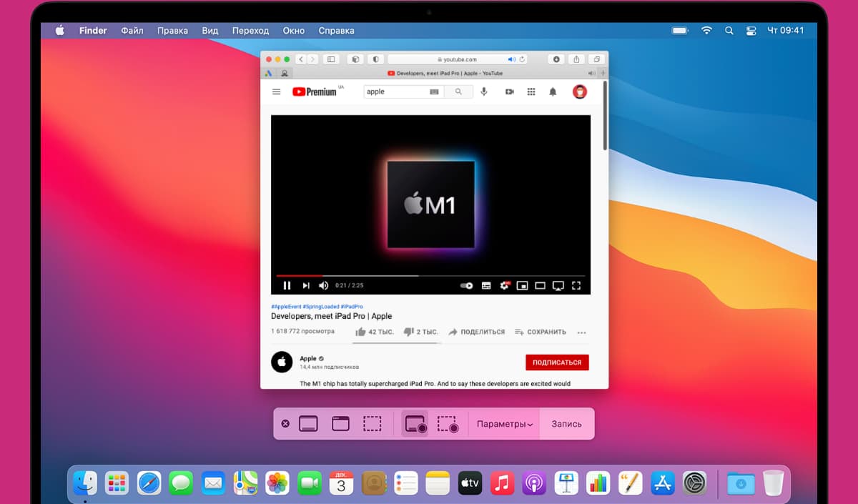This screenshot has width=858, height=504.
Task: Dislike the video (2 тыс.)
Action: click(420, 332)
